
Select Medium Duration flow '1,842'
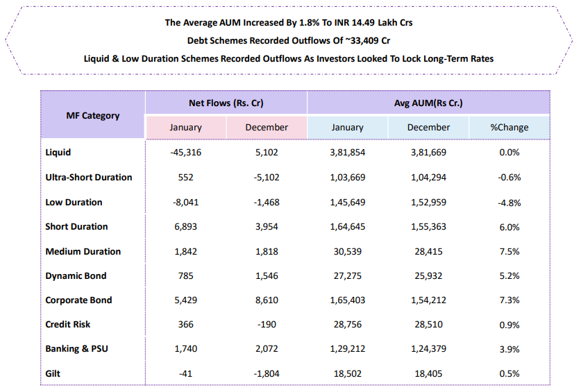pyautogui.click(x=185, y=252)
